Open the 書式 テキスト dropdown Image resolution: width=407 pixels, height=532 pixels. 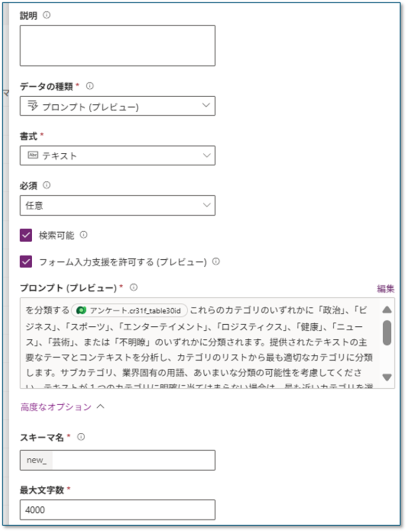(x=117, y=155)
